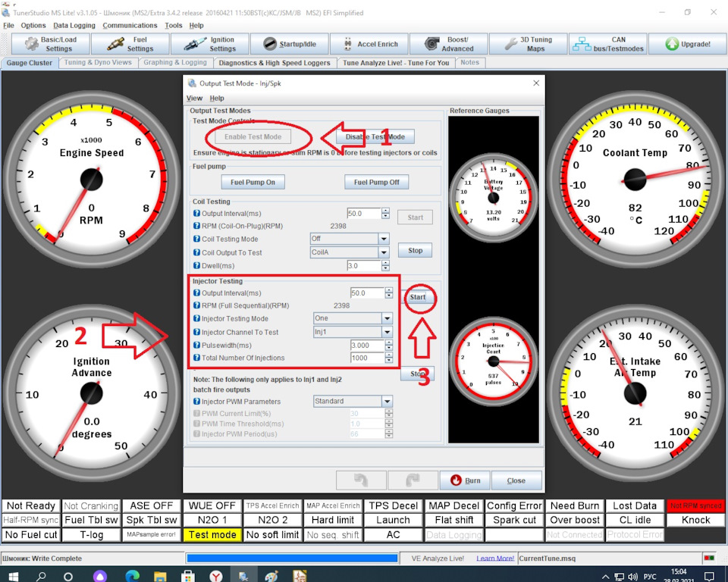Open Basic/Load Settings toolbar button

point(50,44)
